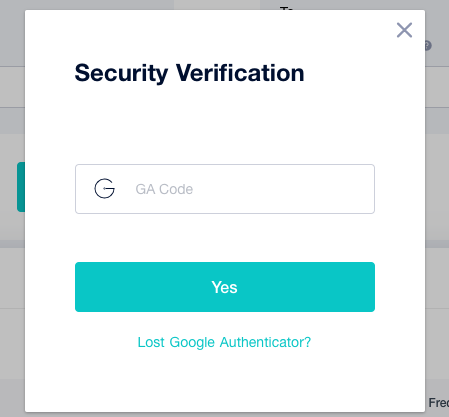
Task: Click the partially hidden Fre text
Action: (438, 403)
